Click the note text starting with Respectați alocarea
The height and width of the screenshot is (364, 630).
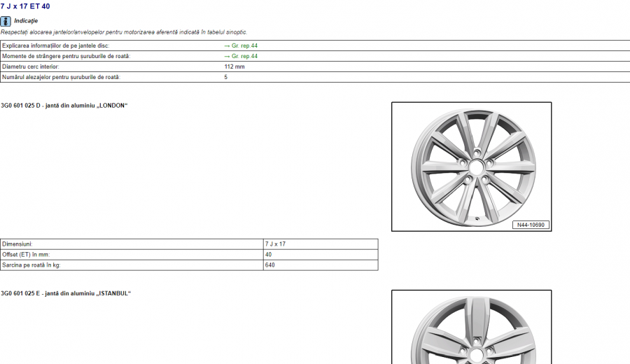coord(123,32)
